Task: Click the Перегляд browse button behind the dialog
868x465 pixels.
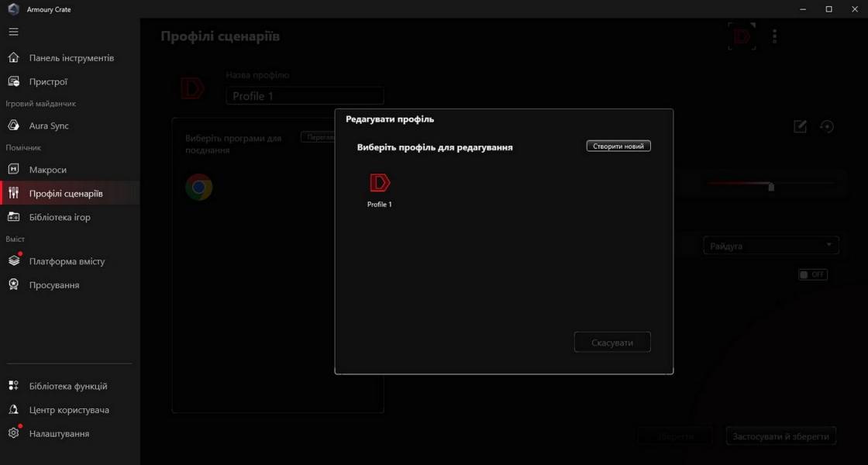Action: (319, 136)
